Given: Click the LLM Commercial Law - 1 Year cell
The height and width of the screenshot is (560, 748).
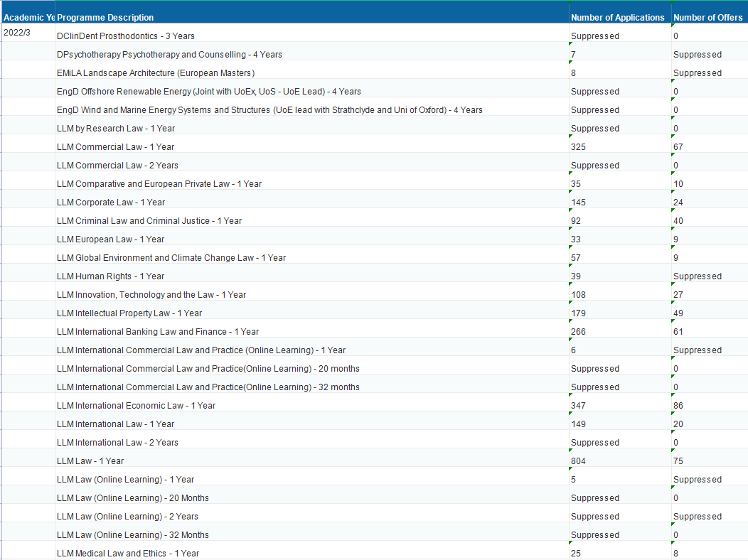Looking at the screenshot, I should [x=116, y=147].
